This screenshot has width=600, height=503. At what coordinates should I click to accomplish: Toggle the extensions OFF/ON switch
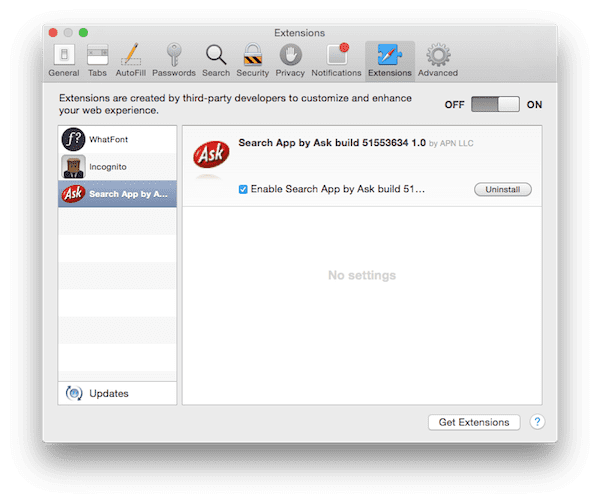496,105
